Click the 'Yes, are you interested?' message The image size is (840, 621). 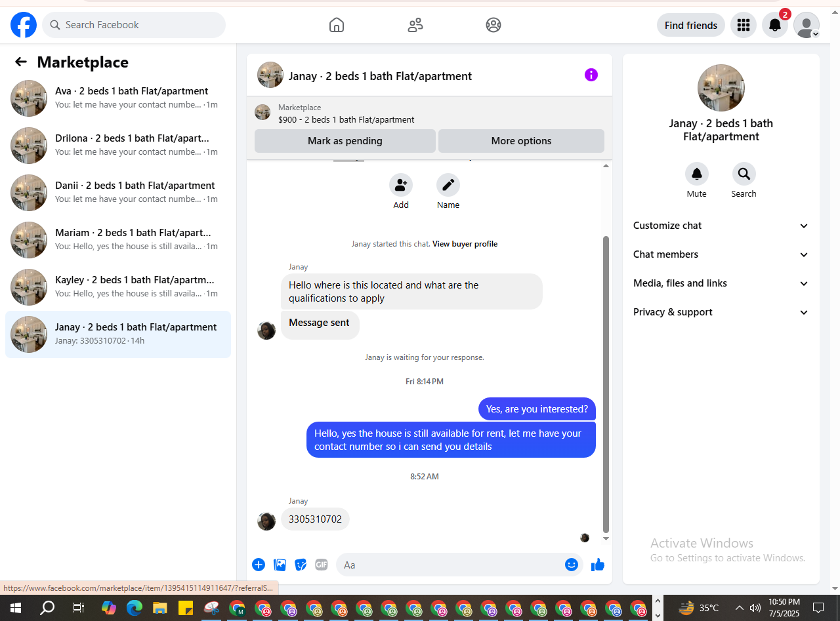pyautogui.click(x=537, y=409)
